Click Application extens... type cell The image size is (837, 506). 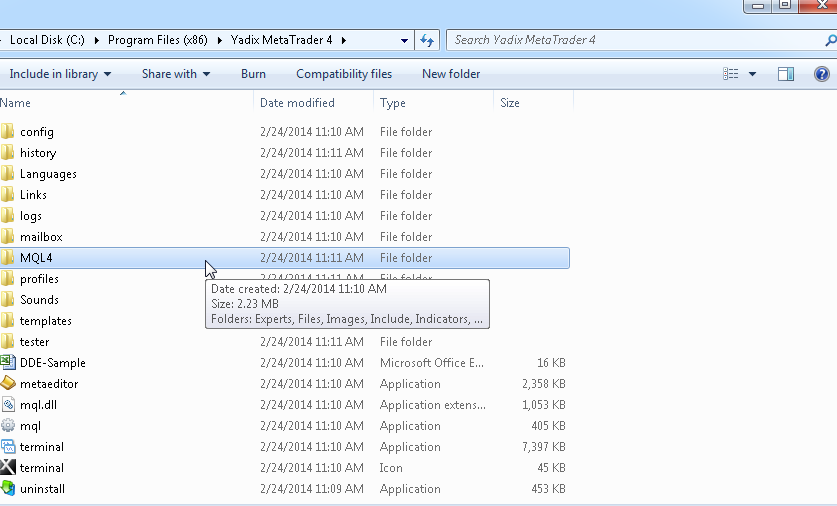click(433, 405)
